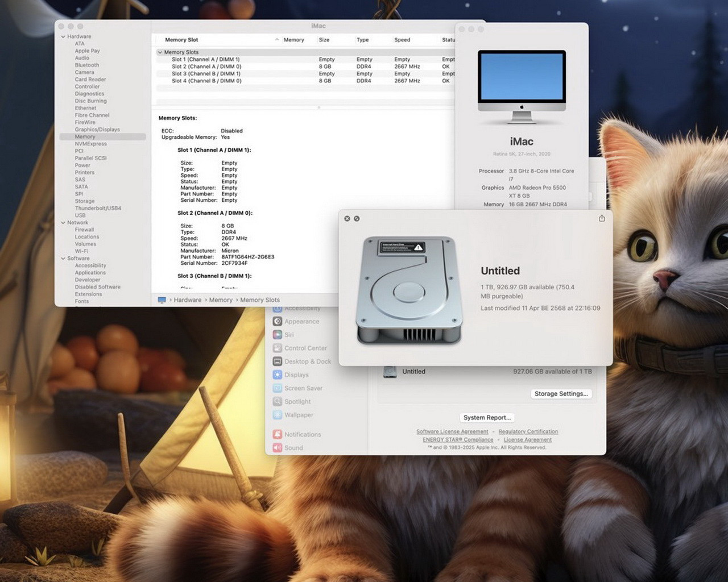Close the Untitled disk preview panel
Viewport: 728px width, 582px height.
347,219
